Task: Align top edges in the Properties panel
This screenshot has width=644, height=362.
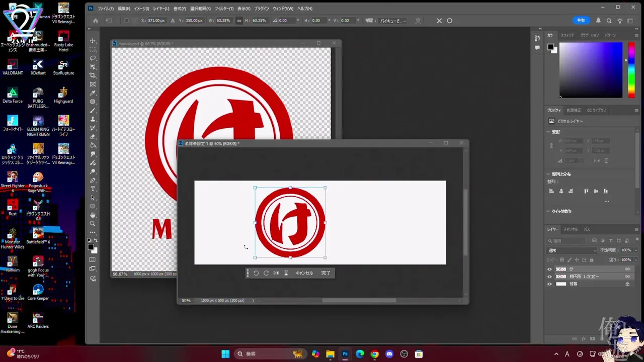Action: click(586, 191)
